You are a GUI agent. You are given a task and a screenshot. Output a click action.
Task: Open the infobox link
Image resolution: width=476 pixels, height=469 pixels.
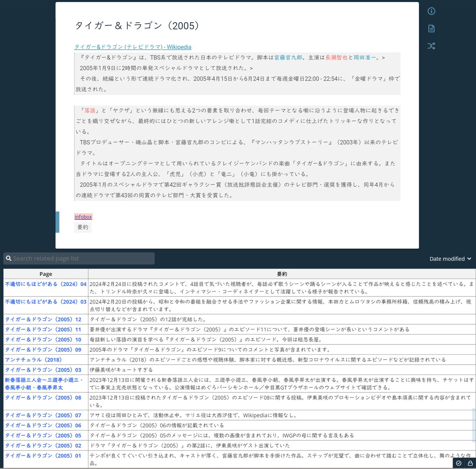click(83, 217)
